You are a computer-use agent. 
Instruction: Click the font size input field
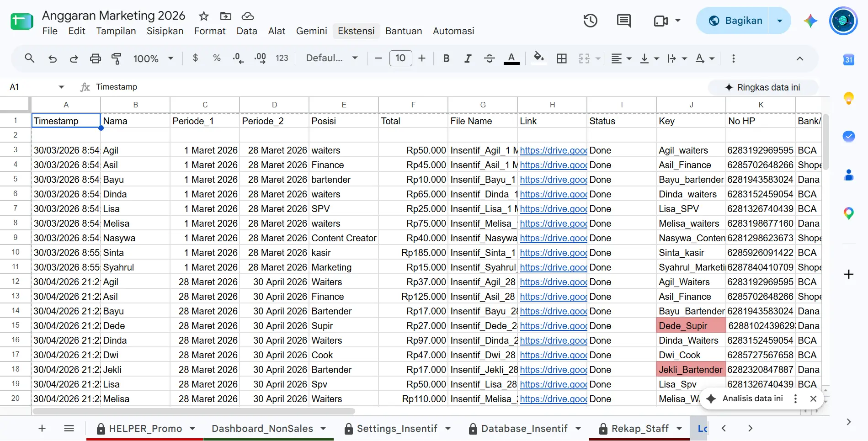click(x=400, y=58)
